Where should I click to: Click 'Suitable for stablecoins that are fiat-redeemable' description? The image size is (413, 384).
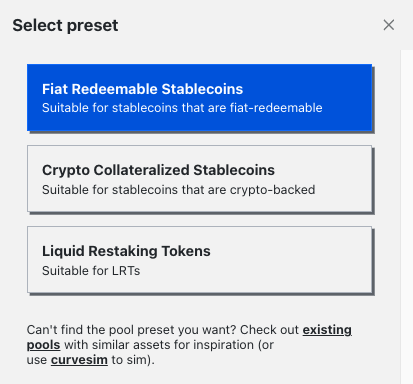pos(182,108)
